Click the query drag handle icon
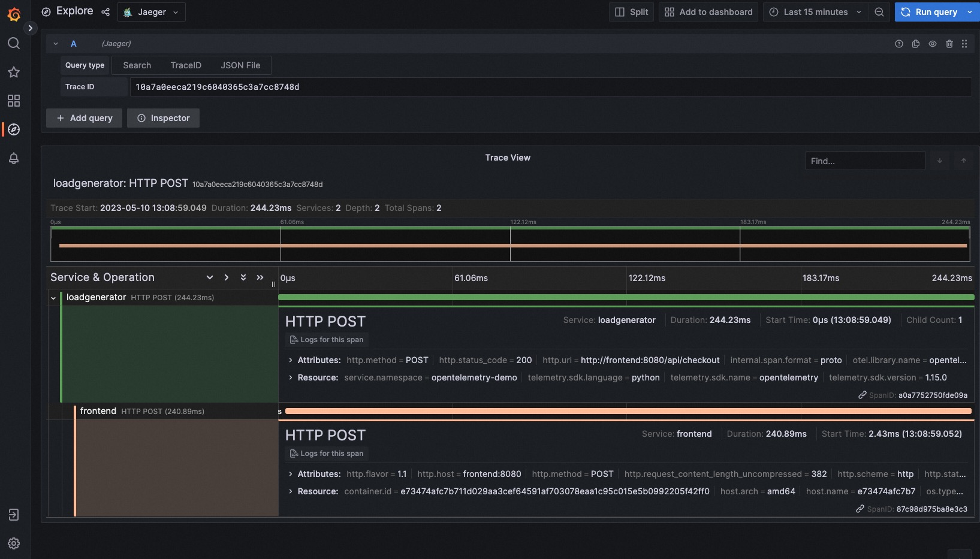 964,44
